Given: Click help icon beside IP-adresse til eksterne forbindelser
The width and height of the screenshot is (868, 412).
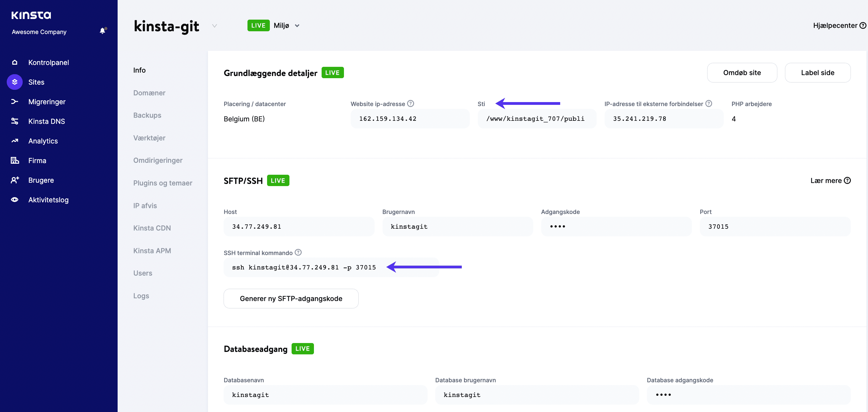Looking at the screenshot, I should (709, 104).
